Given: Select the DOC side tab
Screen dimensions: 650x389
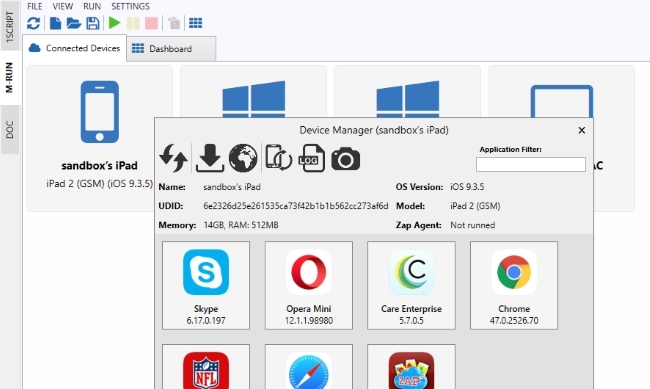Looking at the screenshot, I should pos(10,129).
